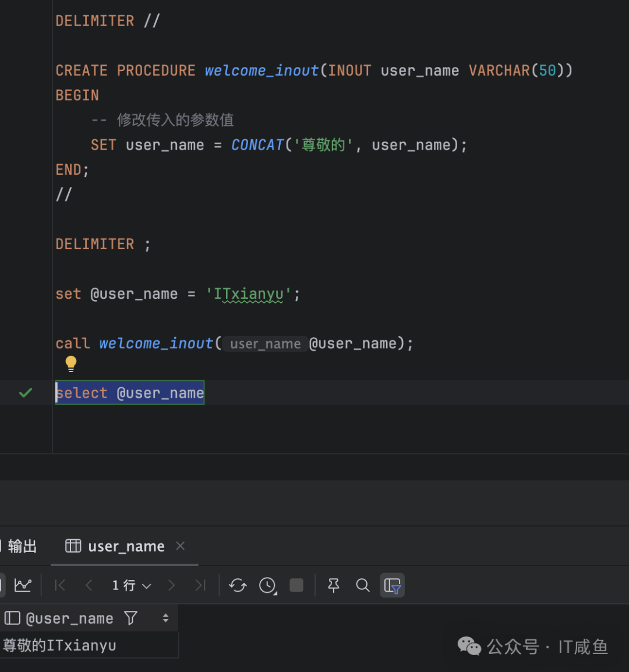The height and width of the screenshot is (672, 629).
Task: Open the auto-refresh clock icon
Action: (x=268, y=585)
